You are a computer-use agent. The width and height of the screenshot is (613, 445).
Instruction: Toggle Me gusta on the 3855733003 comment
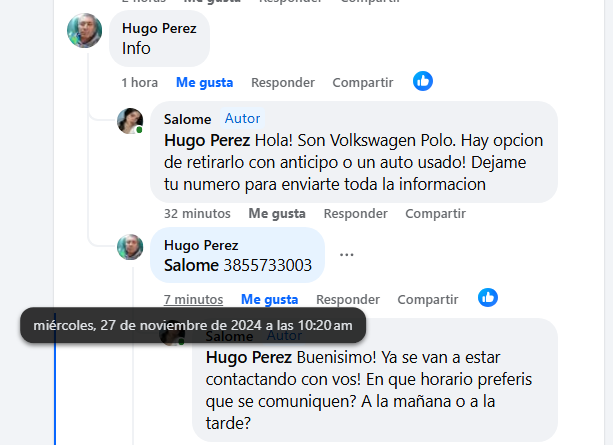(x=269, y=300)
